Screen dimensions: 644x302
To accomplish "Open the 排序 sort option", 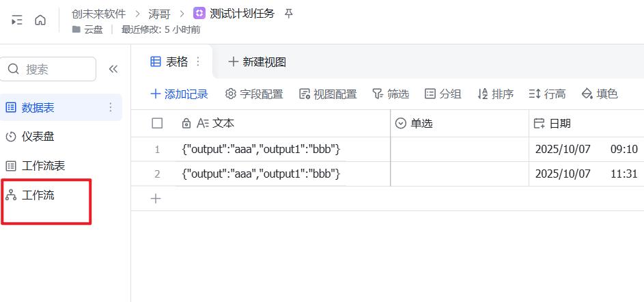I will click(495, 94).
